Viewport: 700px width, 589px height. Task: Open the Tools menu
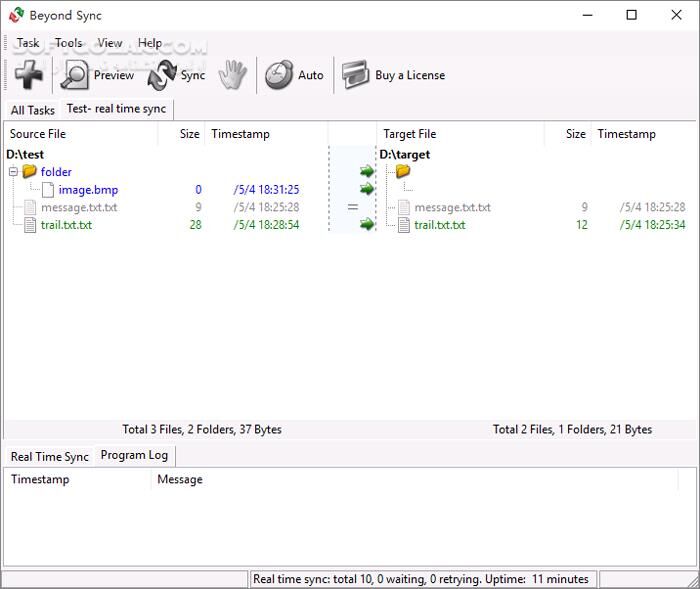[x=68, y=43]
